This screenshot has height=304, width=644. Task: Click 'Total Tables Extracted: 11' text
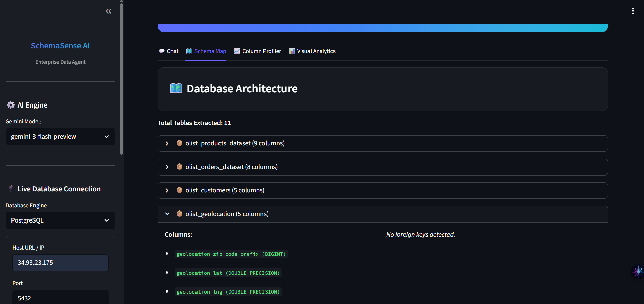[x=194, y=123]
